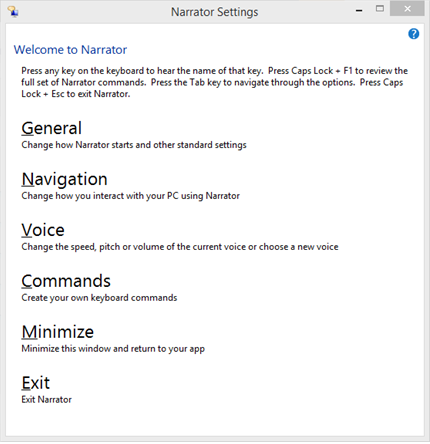
Task: Click the Narrator app icon in title bar
Action: tap(13, 11)
